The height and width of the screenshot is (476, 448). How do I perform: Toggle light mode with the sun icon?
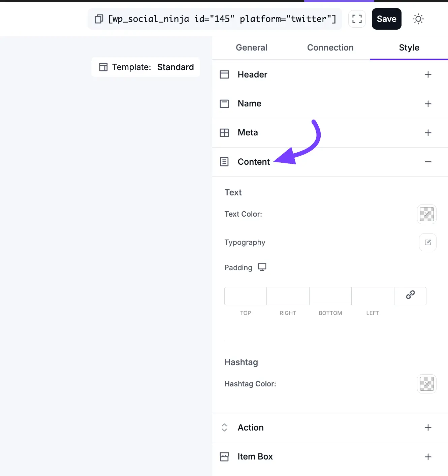[418, 19]
